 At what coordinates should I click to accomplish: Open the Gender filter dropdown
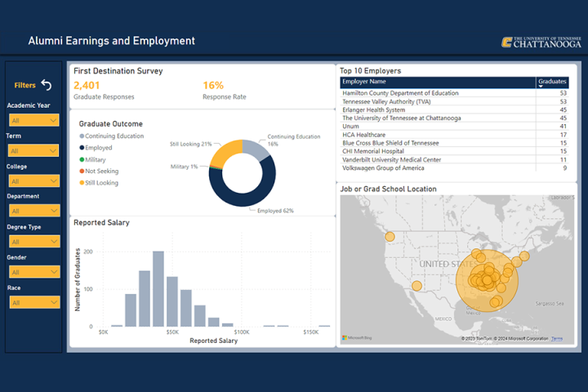34,272
